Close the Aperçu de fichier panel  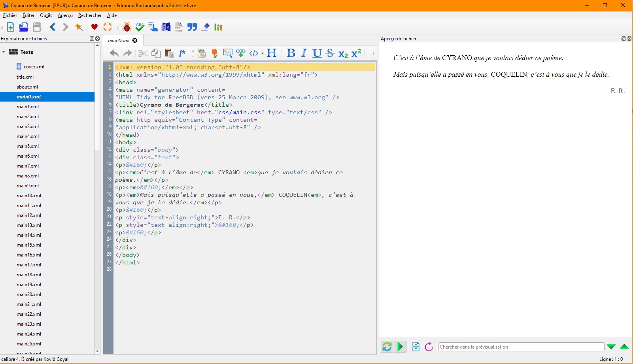tap(629, 39)
